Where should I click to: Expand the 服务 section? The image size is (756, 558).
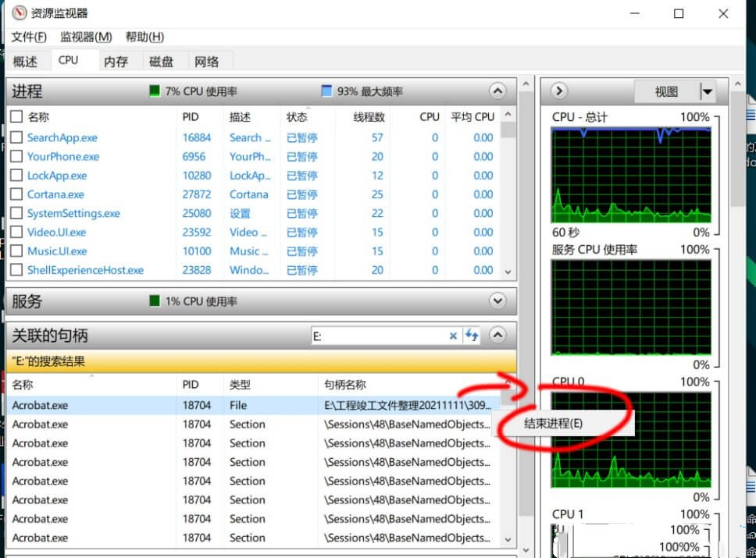pyautogui.click(x=498, y=300)
